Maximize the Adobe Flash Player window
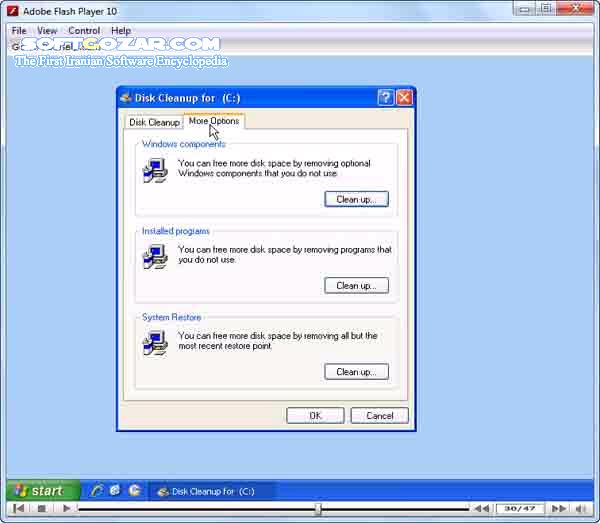Viewport: 600px width, 523px height. click(546, 8)
